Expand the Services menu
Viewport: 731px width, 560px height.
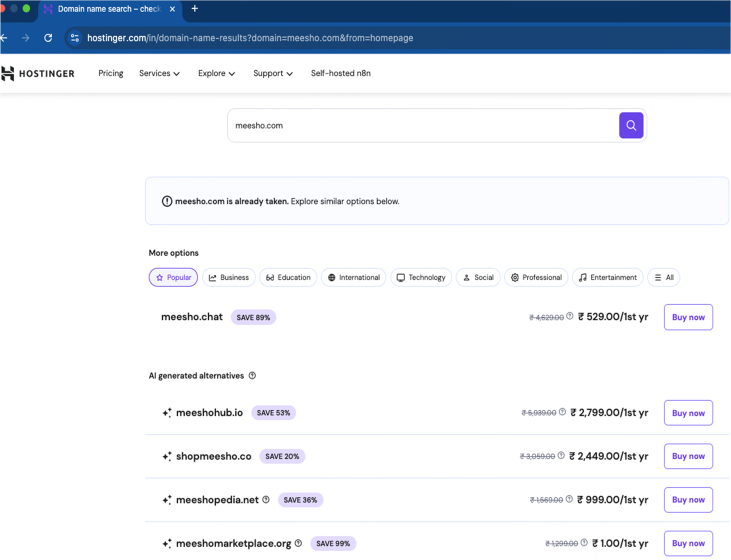[159, 73]
